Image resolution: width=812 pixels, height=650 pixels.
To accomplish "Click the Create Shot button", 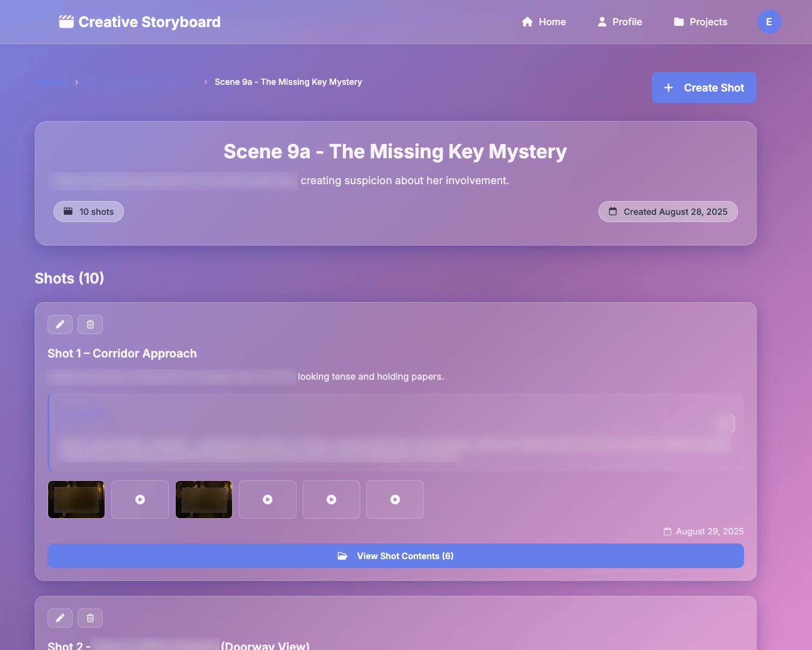I will tap(704, 88).
